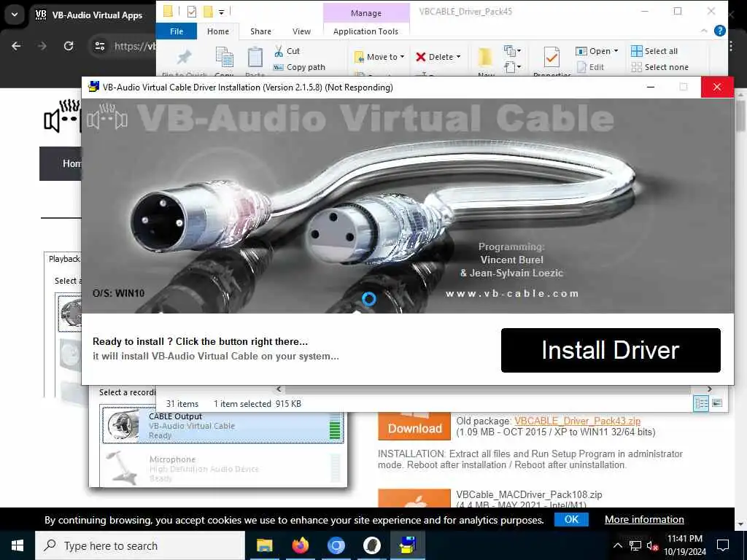Show hidden system tray icons
747x560 pixels.
(617, 545)
